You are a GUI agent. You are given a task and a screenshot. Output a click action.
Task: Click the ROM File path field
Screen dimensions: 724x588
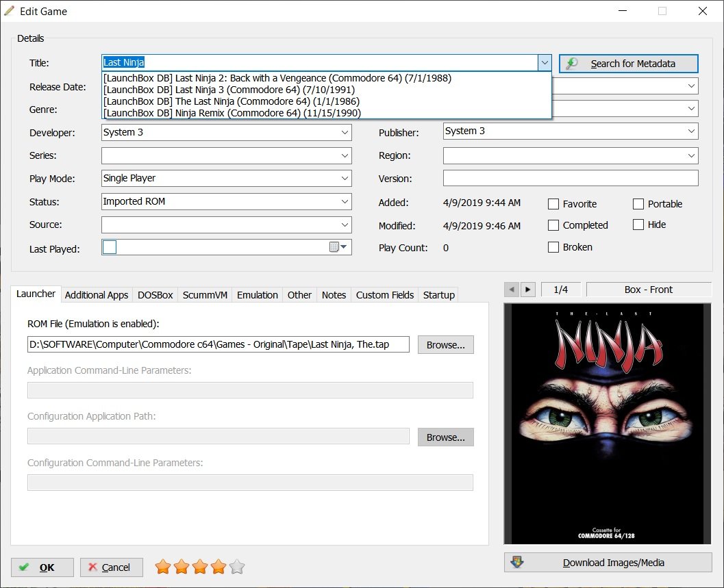pyautogui.click(x=219, y=344)
